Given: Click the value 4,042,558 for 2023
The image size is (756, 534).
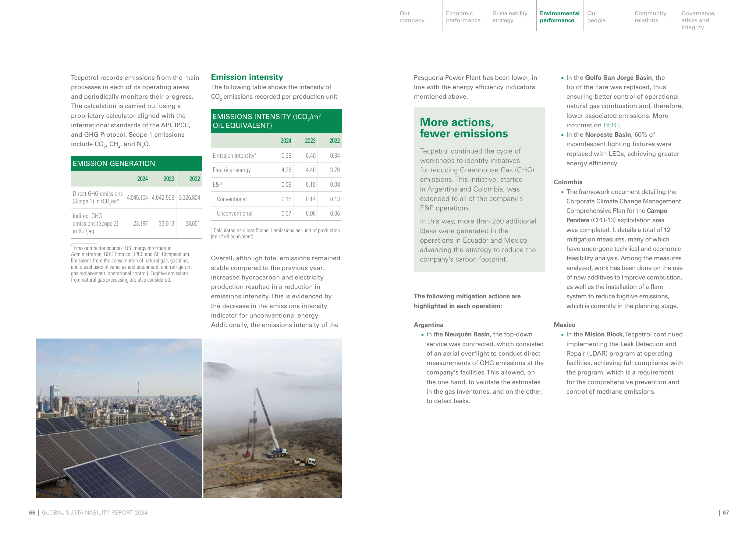Looking at the screenshot, I should [x=163, y=197].
